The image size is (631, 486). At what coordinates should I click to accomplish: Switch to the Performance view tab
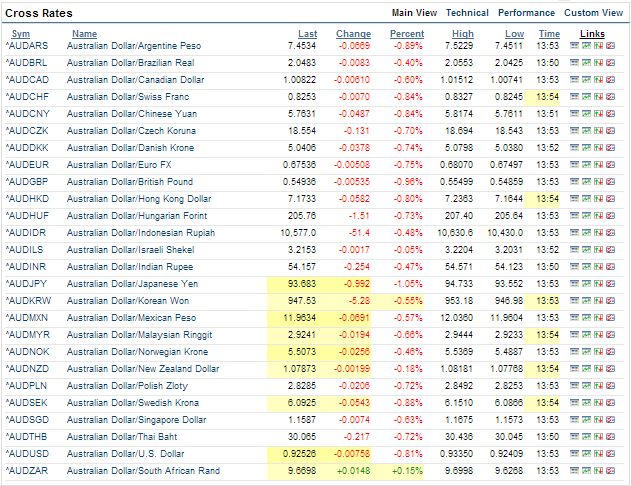526,13
